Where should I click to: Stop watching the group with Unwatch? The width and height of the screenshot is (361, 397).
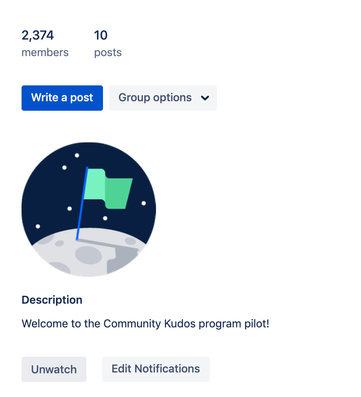[x=54, y=369]
